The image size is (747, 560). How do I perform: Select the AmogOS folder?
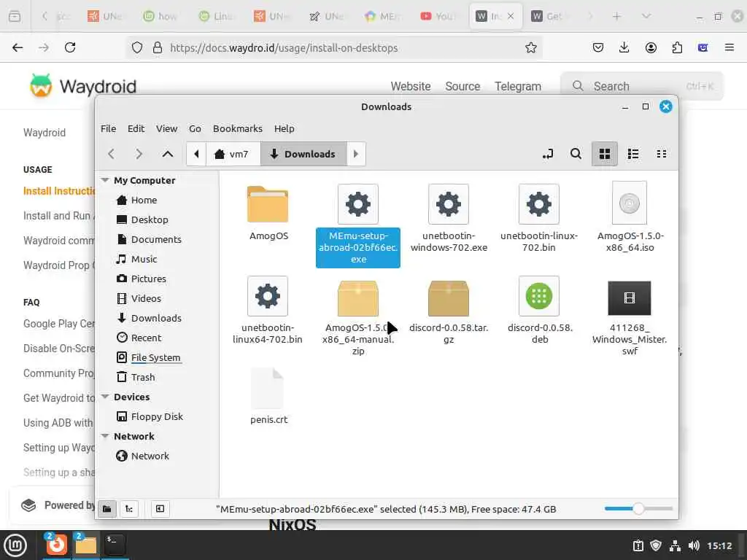click(268, 213)
